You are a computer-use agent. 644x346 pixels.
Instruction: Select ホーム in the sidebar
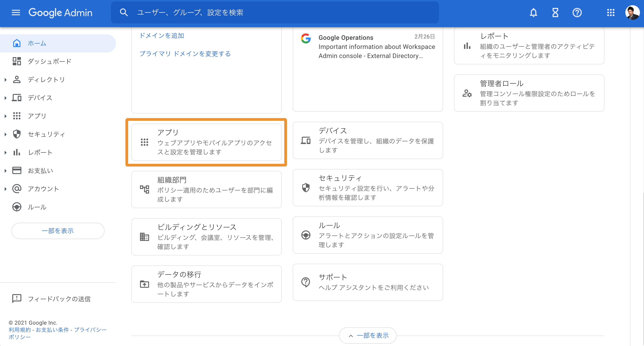58,43
